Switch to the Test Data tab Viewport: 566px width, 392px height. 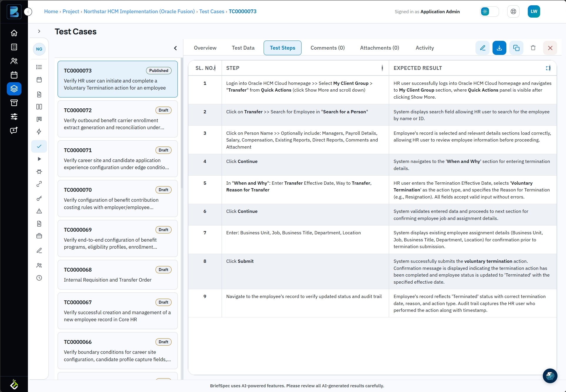243,48
